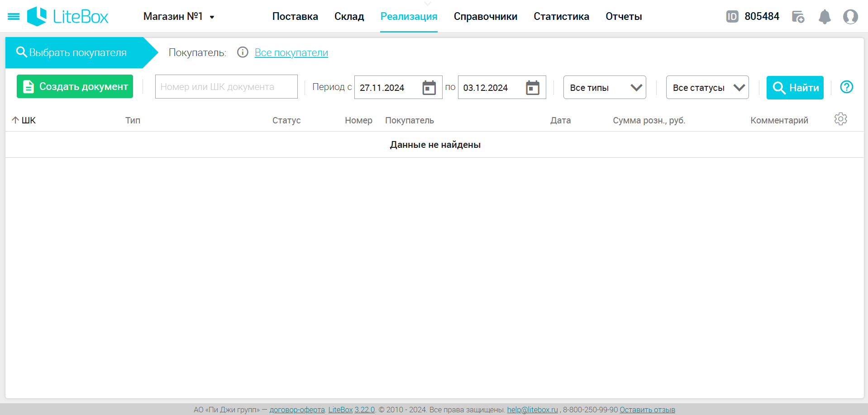Click the account ID 805484
868x415 pixels.
coord(762,17)
